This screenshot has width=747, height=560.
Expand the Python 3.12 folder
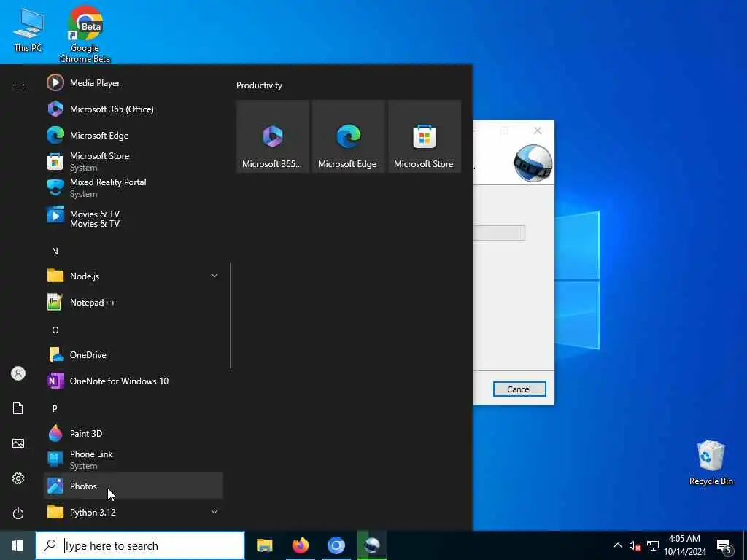click(133, 513)
